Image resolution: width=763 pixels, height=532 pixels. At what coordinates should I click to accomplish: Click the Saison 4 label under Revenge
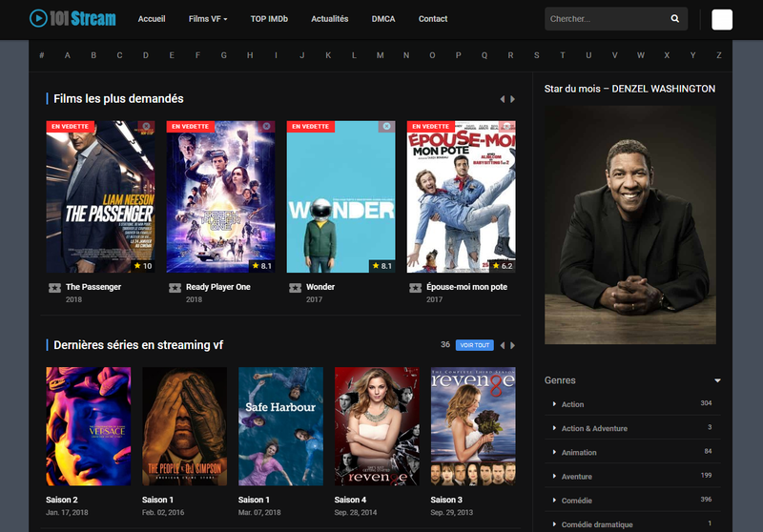click(350, 500)
